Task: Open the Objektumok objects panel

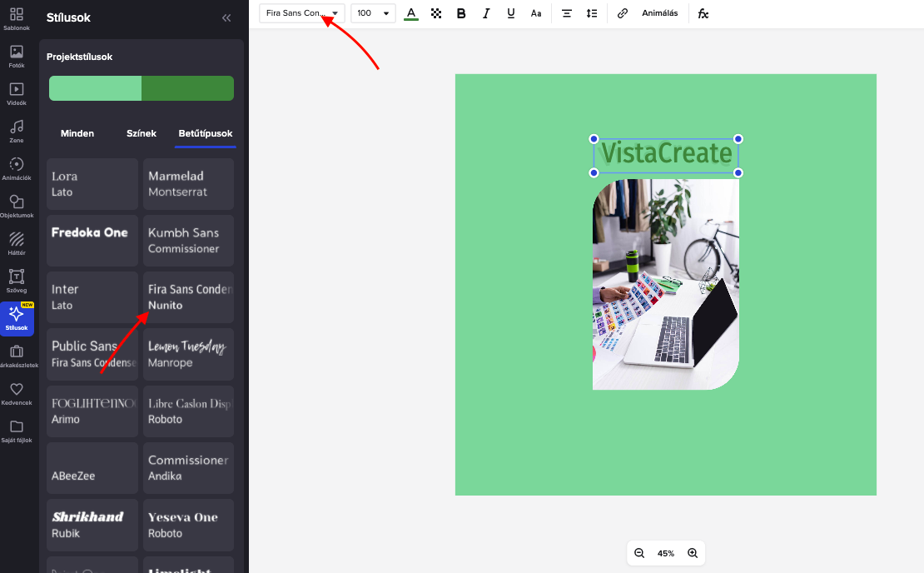Action: pos(17,207)
